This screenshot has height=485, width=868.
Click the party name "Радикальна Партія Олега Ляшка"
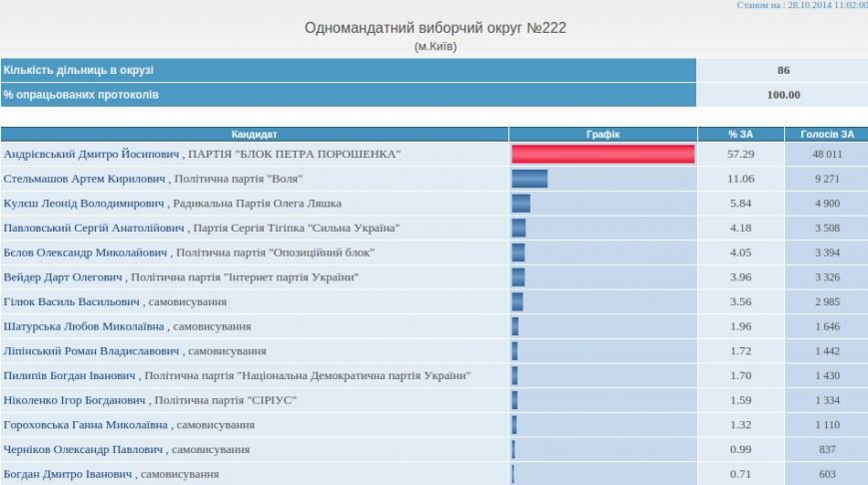(258, 203)
